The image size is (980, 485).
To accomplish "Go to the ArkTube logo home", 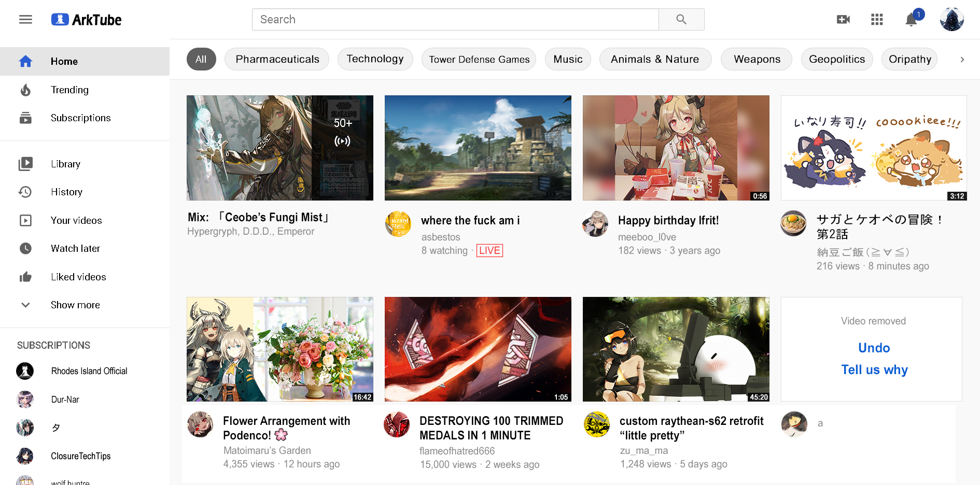I will click(x=86, y=20).
